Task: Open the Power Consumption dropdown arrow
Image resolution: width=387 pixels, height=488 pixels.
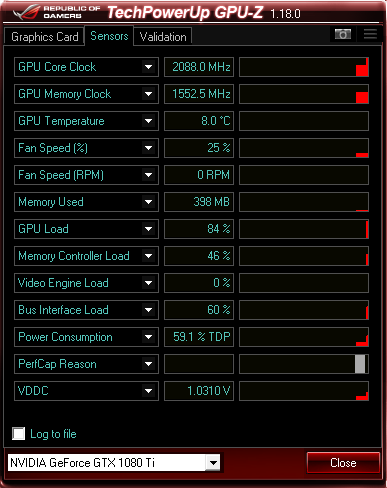Action: click(x=148, y=337)
